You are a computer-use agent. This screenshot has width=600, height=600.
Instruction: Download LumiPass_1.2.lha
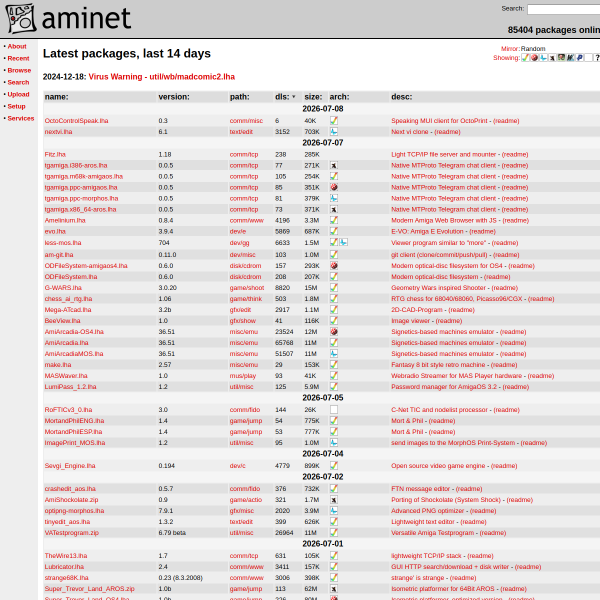[x=70, y=387]
